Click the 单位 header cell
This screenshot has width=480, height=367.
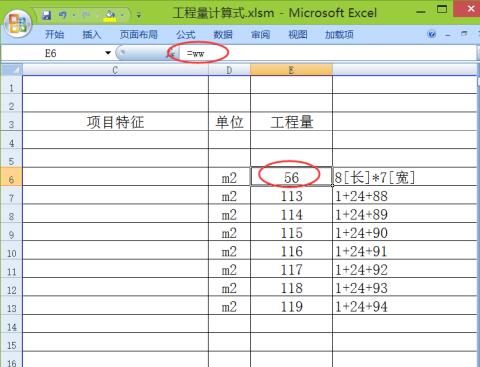coord(229,122)
